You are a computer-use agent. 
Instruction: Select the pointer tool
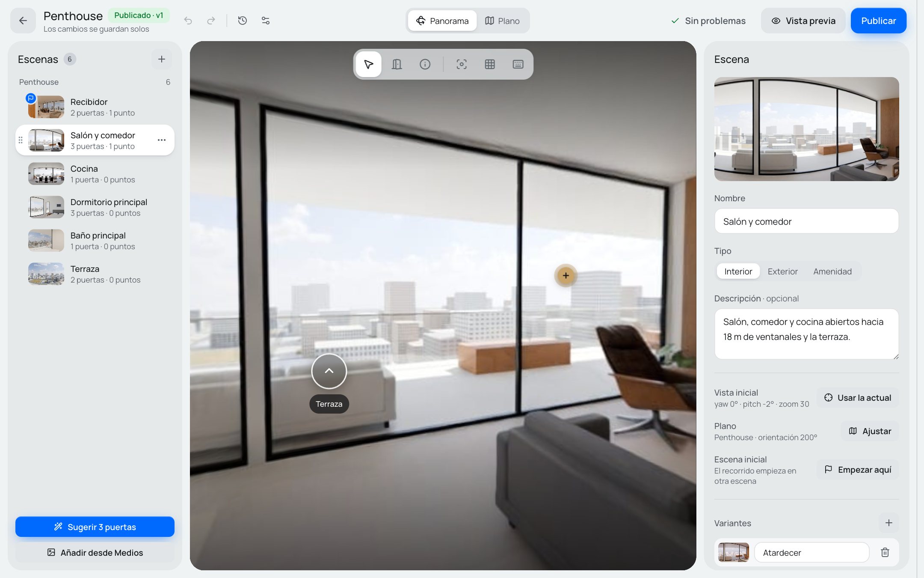click(x=369, y=64)
